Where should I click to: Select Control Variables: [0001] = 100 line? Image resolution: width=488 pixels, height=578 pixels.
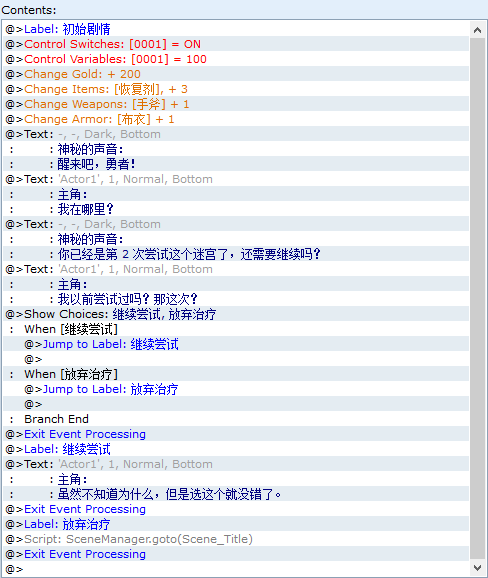[236, 59]
